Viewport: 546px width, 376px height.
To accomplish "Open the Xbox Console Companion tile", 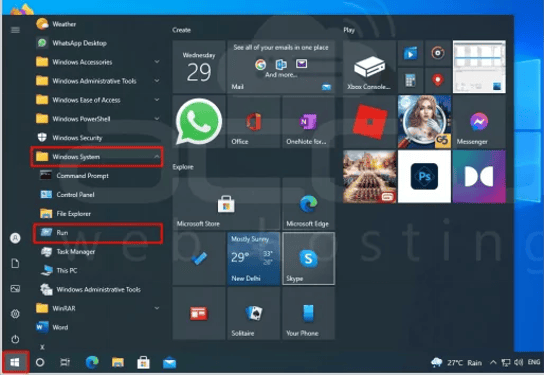I will (x=370, y=67).
